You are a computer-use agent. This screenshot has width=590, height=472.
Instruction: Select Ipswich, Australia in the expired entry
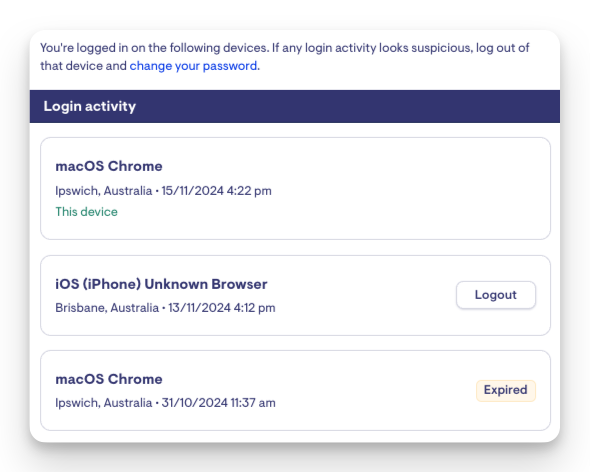pos(103,403)
